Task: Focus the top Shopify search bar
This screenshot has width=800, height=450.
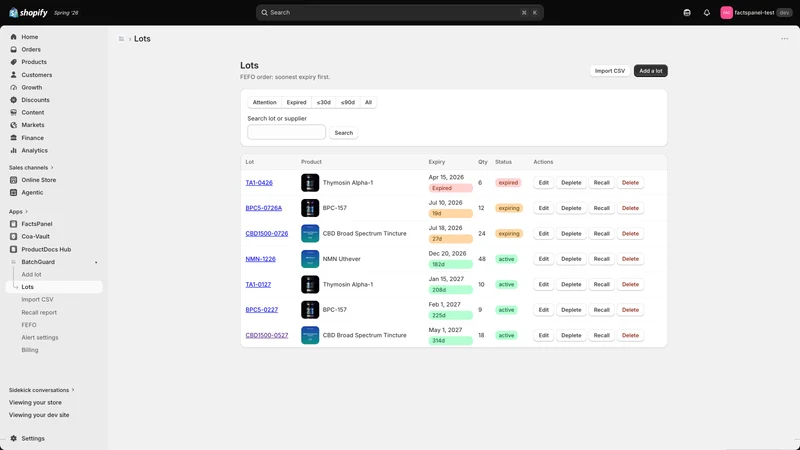Action: (x=399, y=13)
